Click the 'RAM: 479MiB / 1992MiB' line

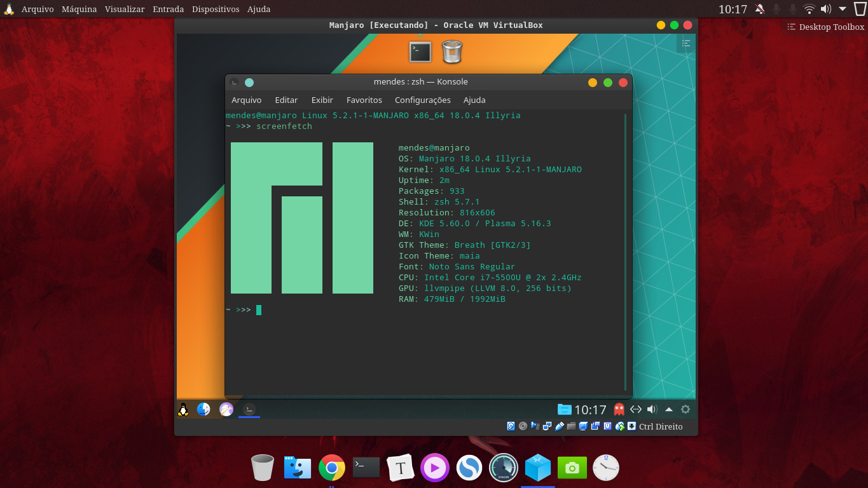click(x=452, y=299)
